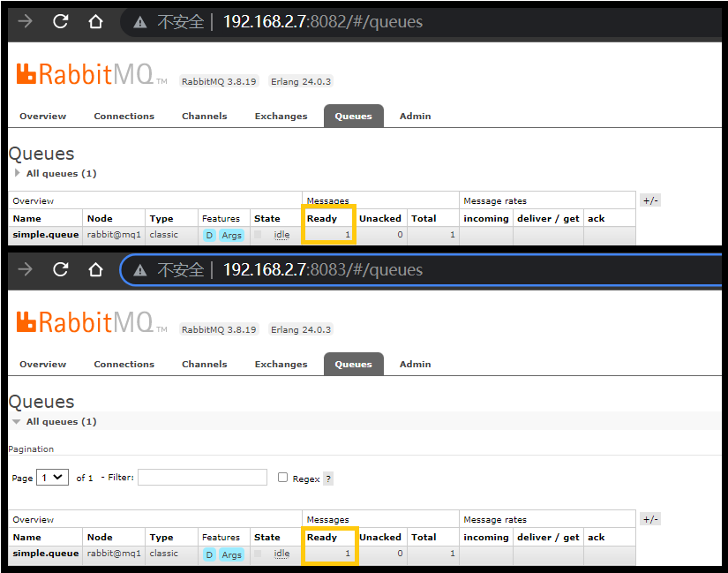Viewport: 728px width, 573px height.
Task: Click reload icon in 8082 browser window
Action: (60, 21)
